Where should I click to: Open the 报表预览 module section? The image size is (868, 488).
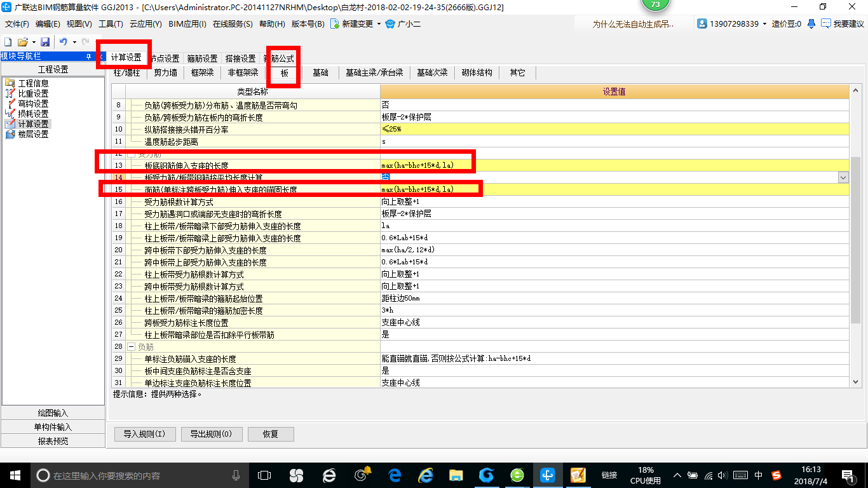tap(53, 441)
